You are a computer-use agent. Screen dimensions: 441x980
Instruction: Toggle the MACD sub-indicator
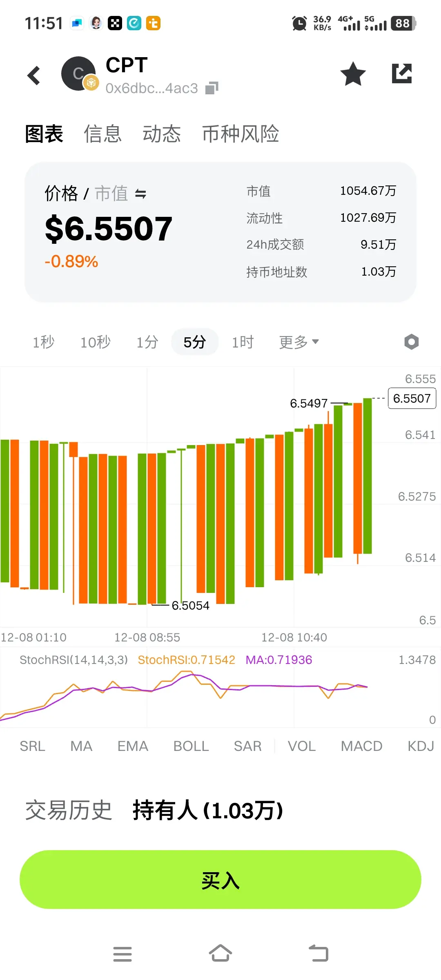coord(362,746)
